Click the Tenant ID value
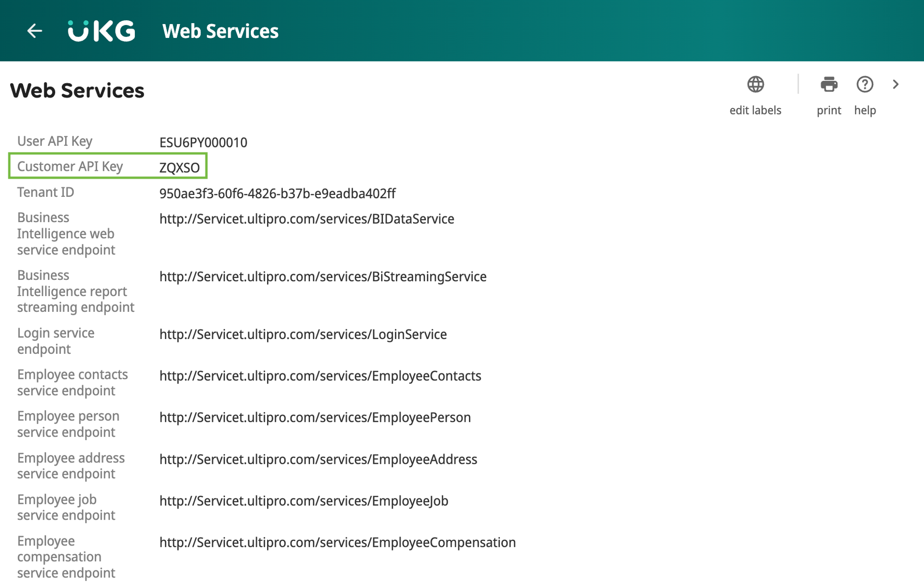The height and width of the screenshot is (588, 924). click(x=277, y=194)
